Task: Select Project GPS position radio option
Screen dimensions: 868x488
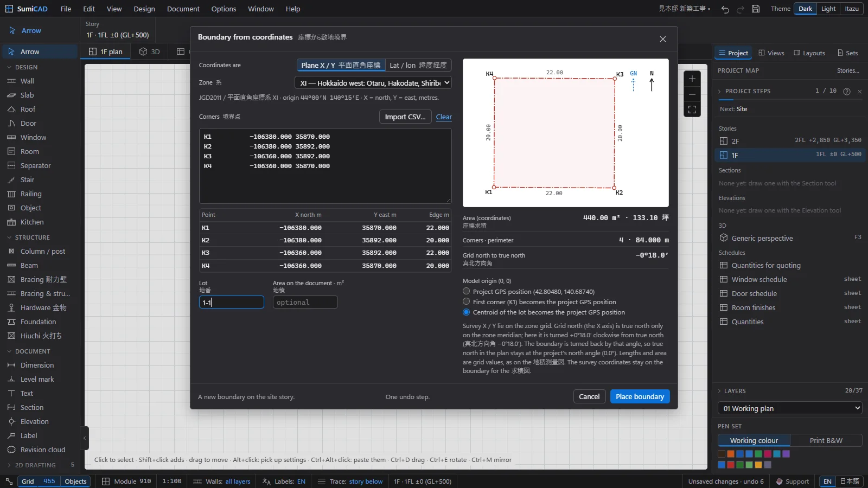Action: point(467,291)
